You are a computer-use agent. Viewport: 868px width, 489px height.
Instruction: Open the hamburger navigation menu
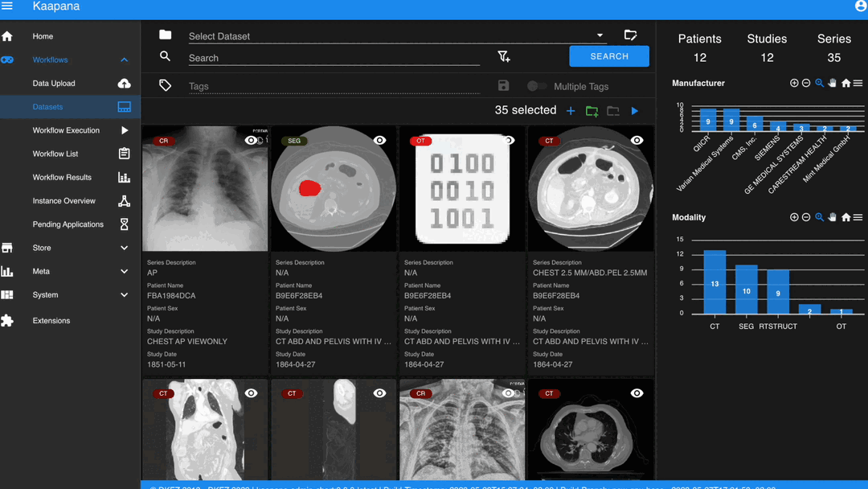7,6
